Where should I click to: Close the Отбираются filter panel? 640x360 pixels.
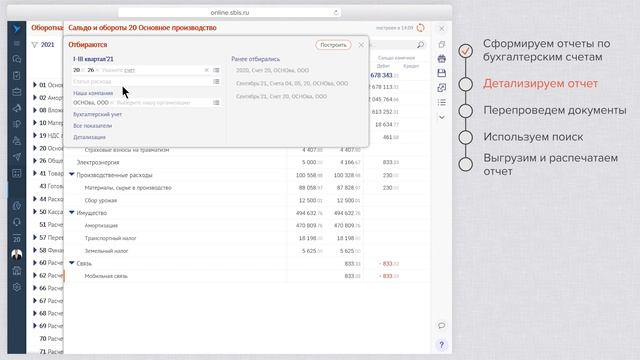361,45
